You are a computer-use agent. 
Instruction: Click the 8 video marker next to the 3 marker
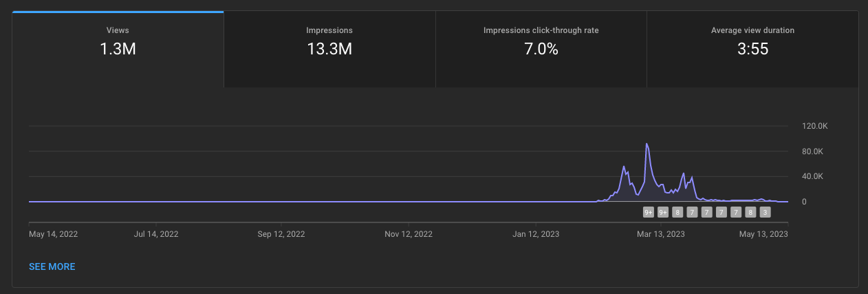[x=750, y=212]
